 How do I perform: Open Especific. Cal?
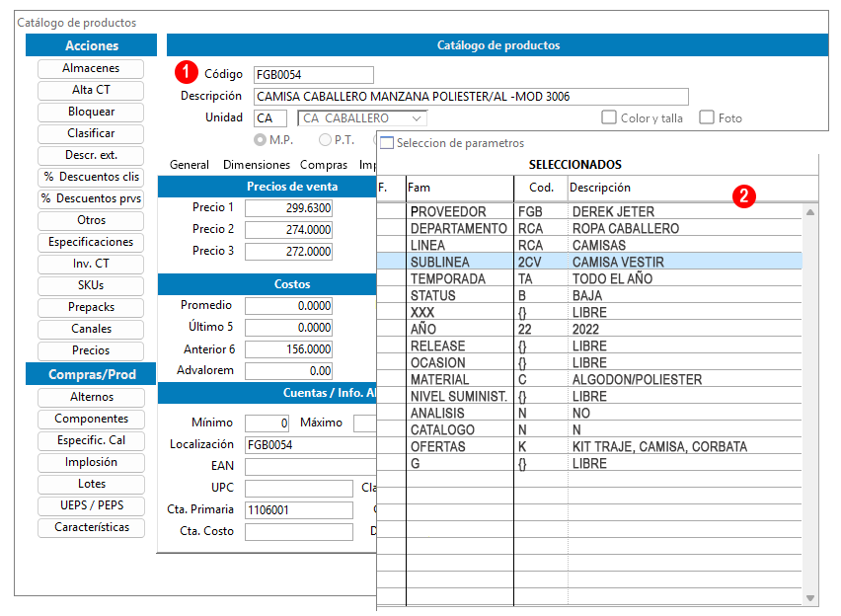pyautogui.click(x=91, y=440)
